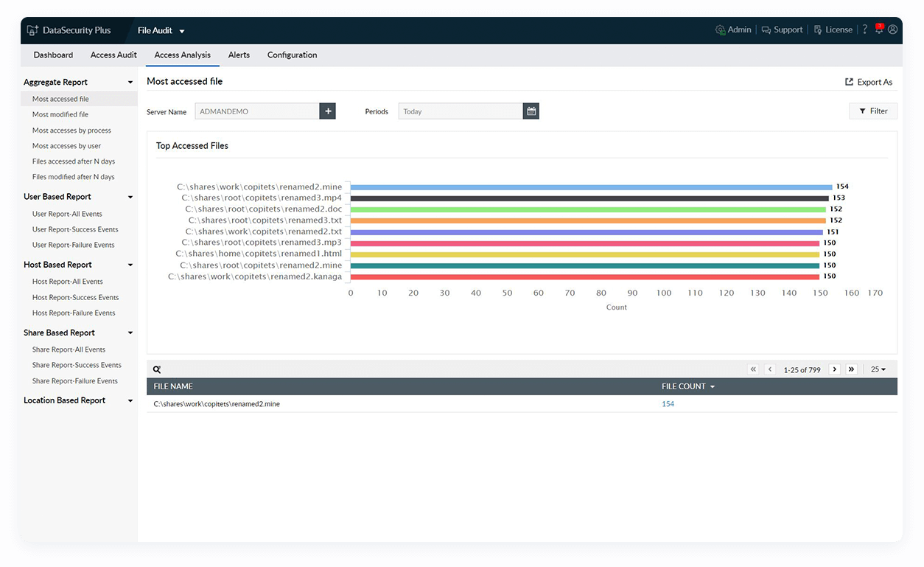Image resolution: width=924 pixels, height=567 pixels.
Task: Open Files accessed after N days
Action: pos(74,161)
